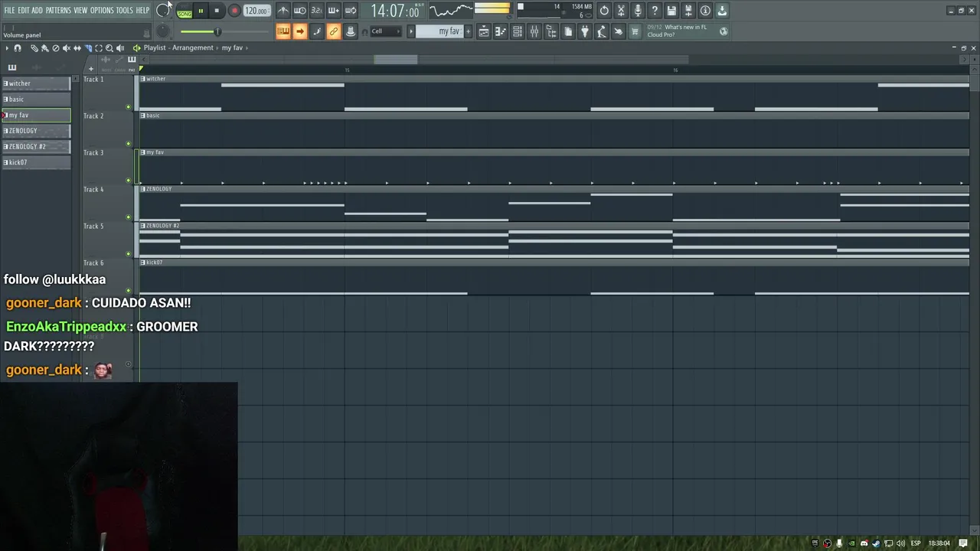The width and height of the screenshot is (980, 551).
Task: Select the playlist zoom tool
Action: point(109,47)
